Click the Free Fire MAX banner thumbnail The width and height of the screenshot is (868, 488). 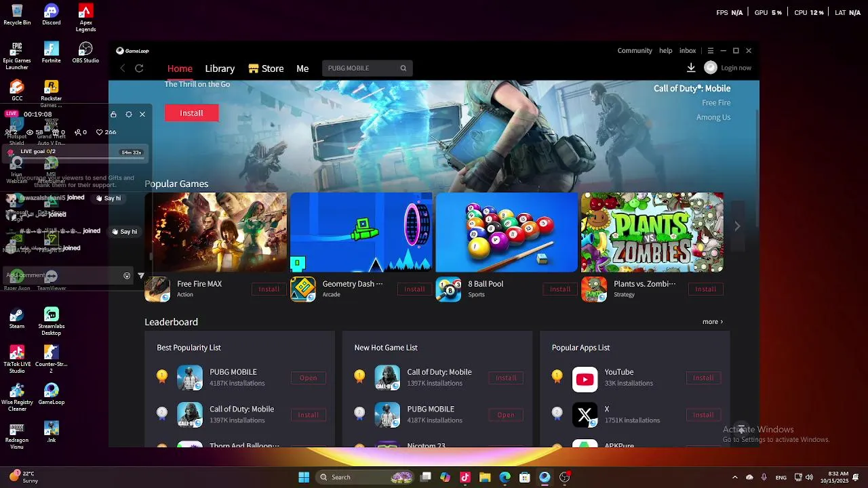coord(216,232)
